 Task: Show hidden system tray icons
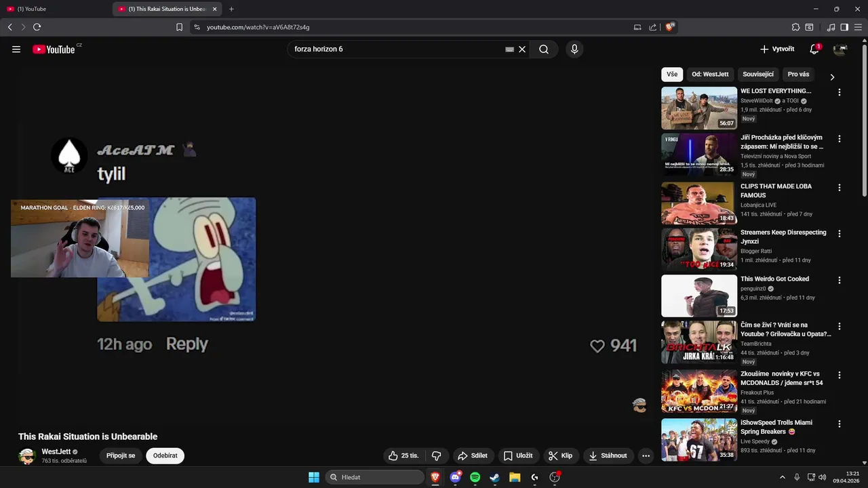pyautogui.click(x=782, y=477)
